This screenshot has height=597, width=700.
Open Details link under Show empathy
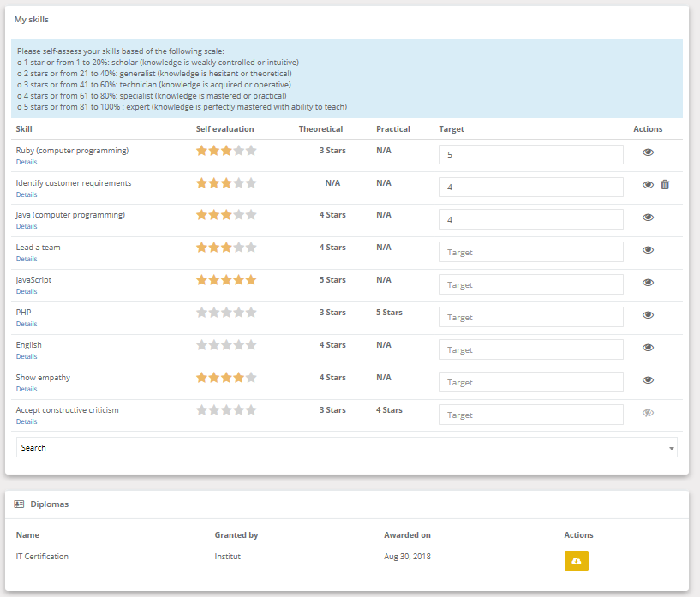(x=27, y=389)
